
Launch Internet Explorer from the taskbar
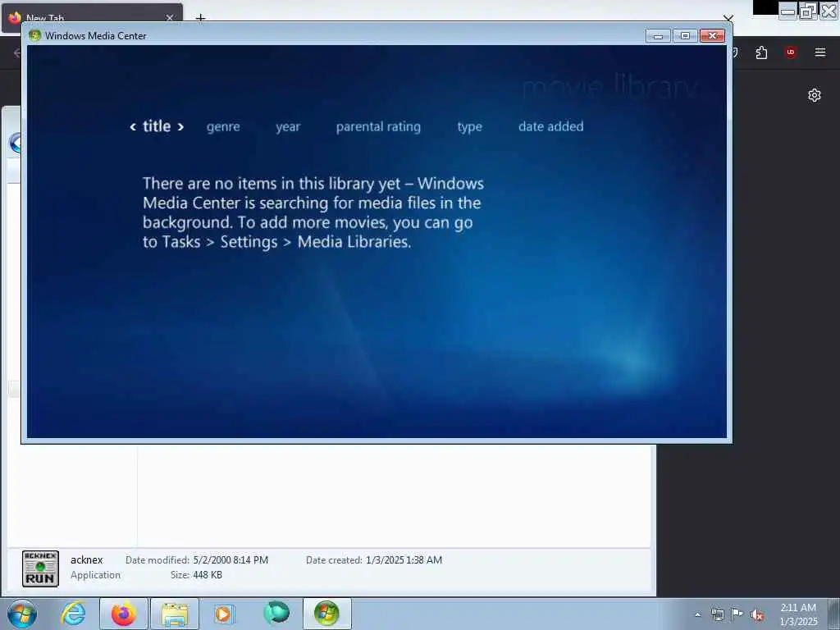(73, 614)
